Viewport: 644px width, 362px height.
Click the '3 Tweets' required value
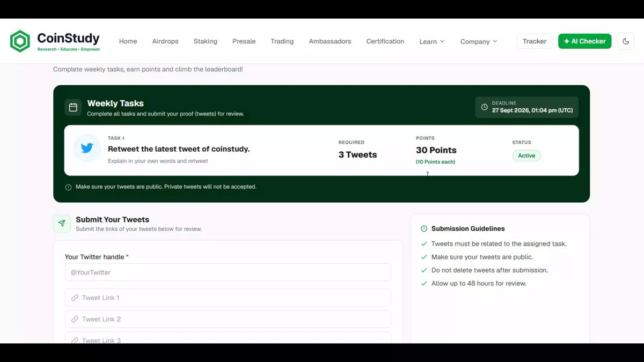pos(358,154)
